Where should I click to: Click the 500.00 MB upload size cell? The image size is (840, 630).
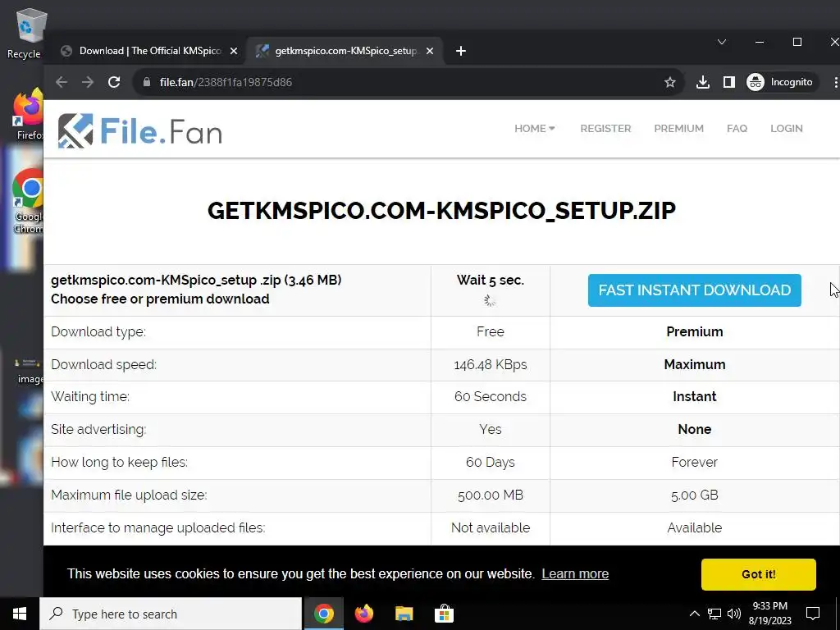(491, 495)
